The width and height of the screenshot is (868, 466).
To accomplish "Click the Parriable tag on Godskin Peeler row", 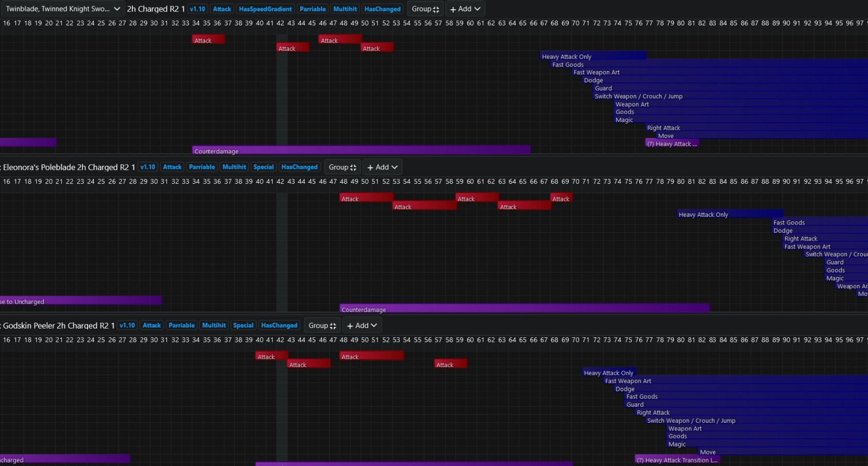I will pyautogui.click(x=181, y=325).
